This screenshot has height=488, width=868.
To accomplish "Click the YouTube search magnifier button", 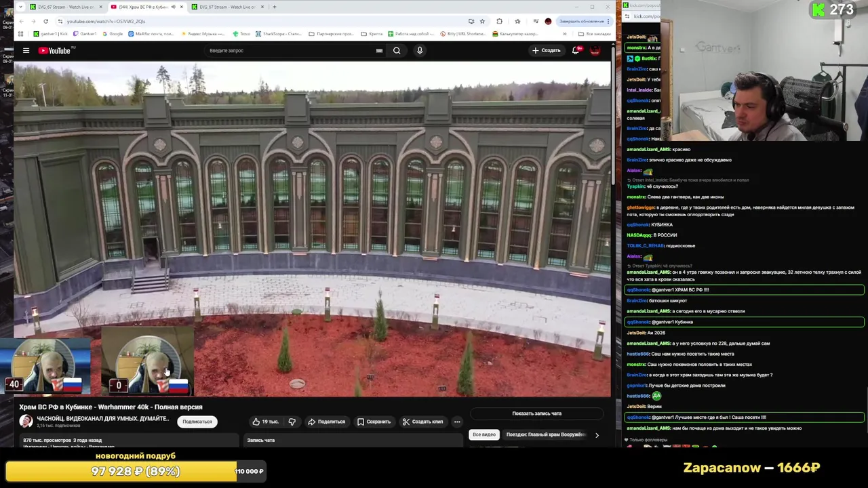I will [x=397, y=50].
